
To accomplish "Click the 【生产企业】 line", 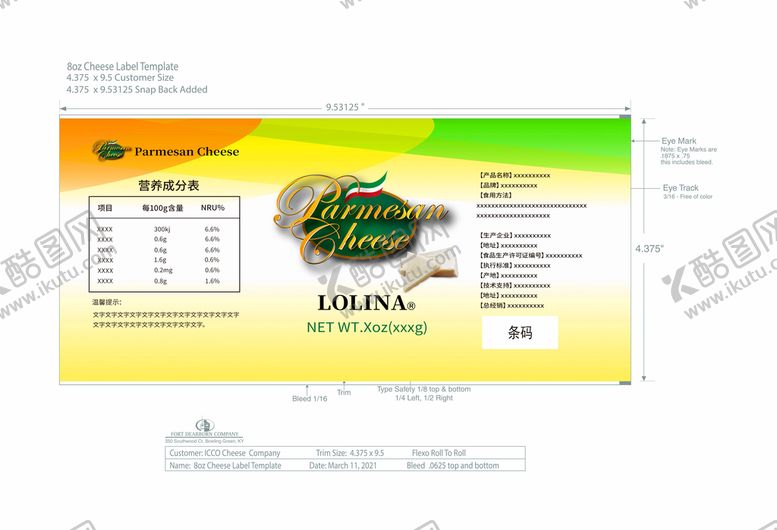I will point(515,235).
